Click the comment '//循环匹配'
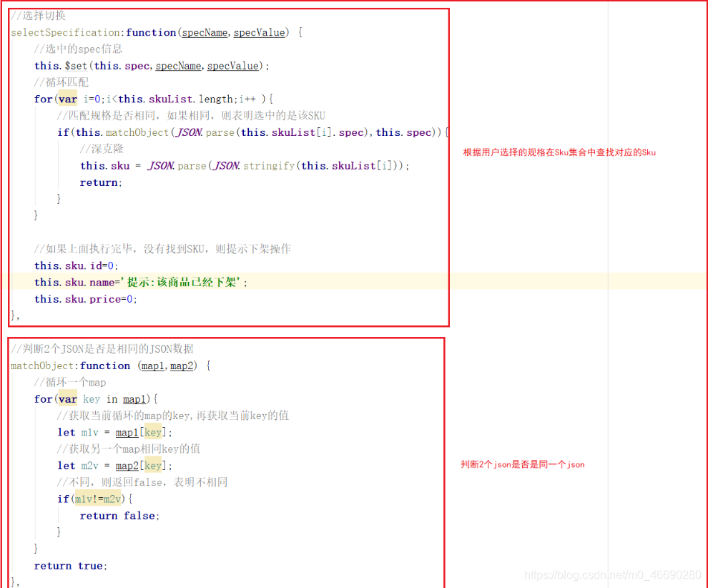 pos(62,82)
